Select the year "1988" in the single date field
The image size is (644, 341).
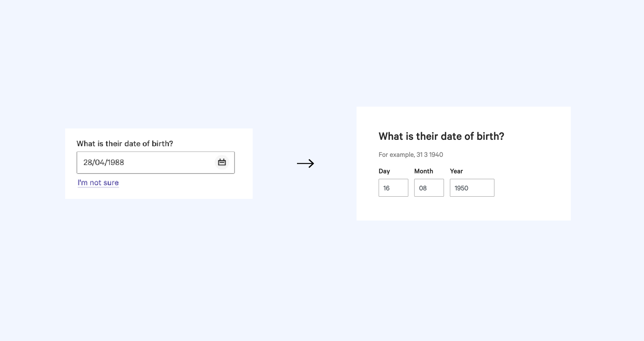pos(115,162)
